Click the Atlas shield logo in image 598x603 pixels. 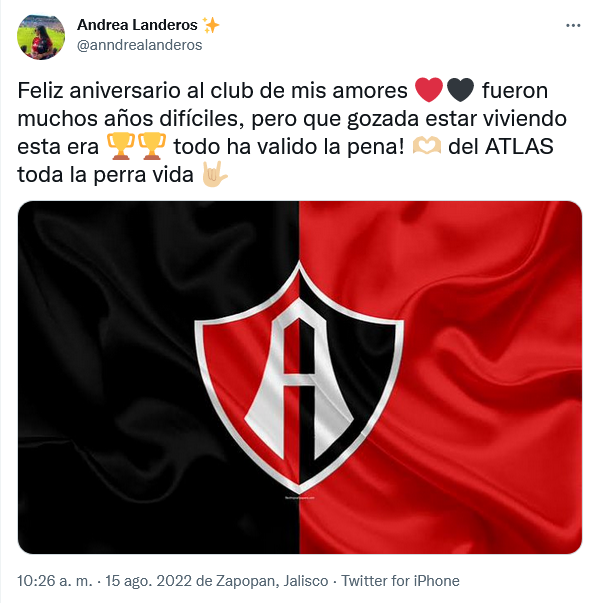tap(299, 377)
